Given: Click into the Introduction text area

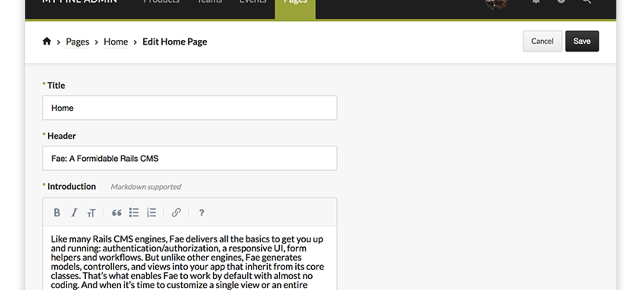Looking at the screenshot, I should click(x=190, y=258).
